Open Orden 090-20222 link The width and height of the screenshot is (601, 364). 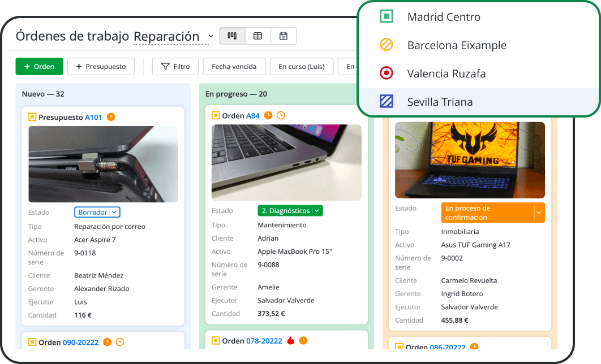(x=81, y=343)
